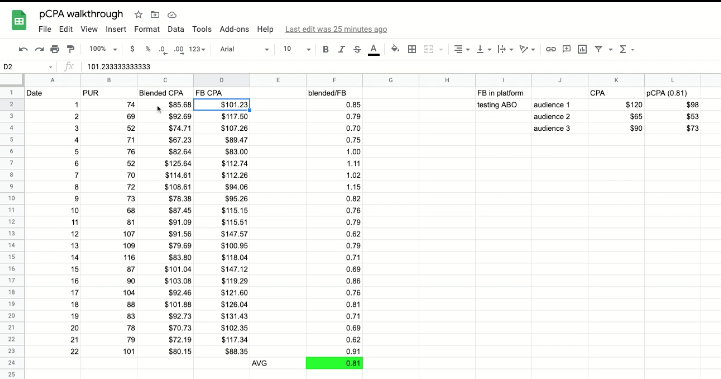The image size is (721, 379).
Task: Select column D header
Action: (222, 80)
